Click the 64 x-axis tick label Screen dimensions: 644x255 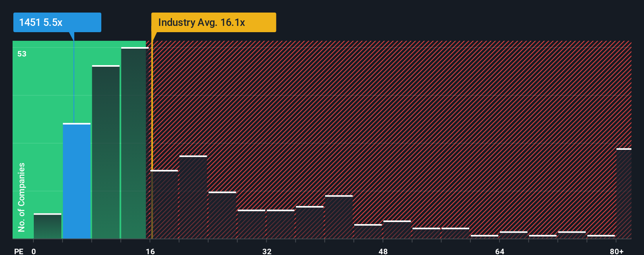499,251
